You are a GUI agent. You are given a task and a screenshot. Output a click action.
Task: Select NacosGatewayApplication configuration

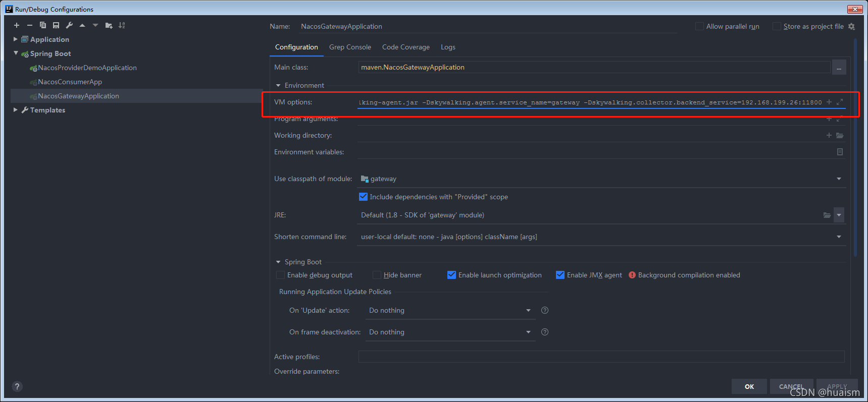pyautogui.click(x=79, y=96)
